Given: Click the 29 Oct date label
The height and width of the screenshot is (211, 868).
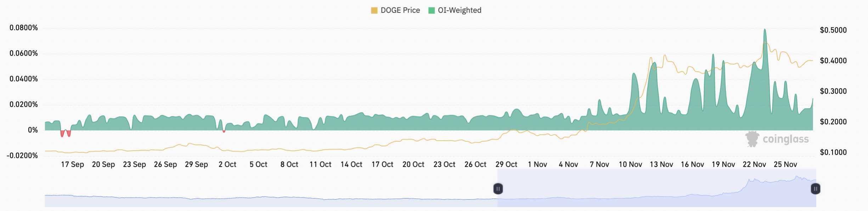Looking at the screenshot, I should (x=506, y=165).
